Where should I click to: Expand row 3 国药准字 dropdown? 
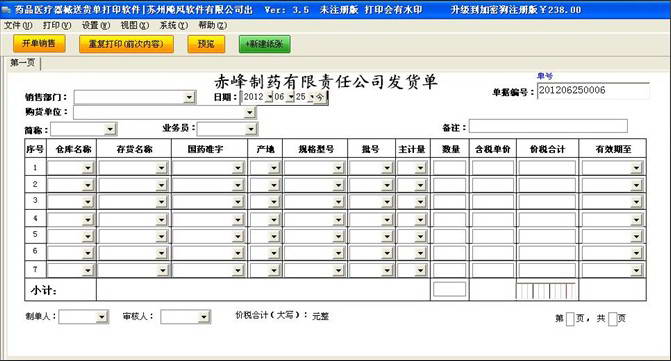pos(238,201)
